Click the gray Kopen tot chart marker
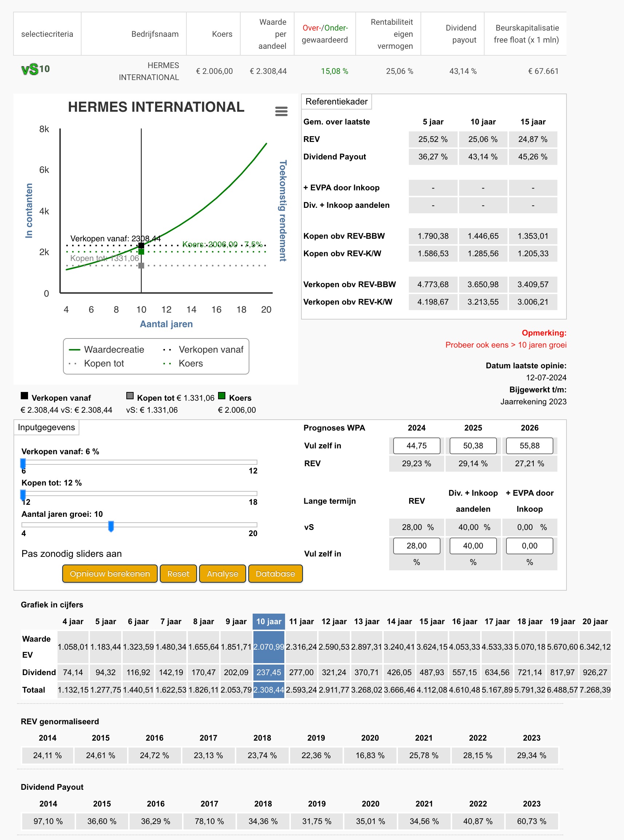 [141, 265]
